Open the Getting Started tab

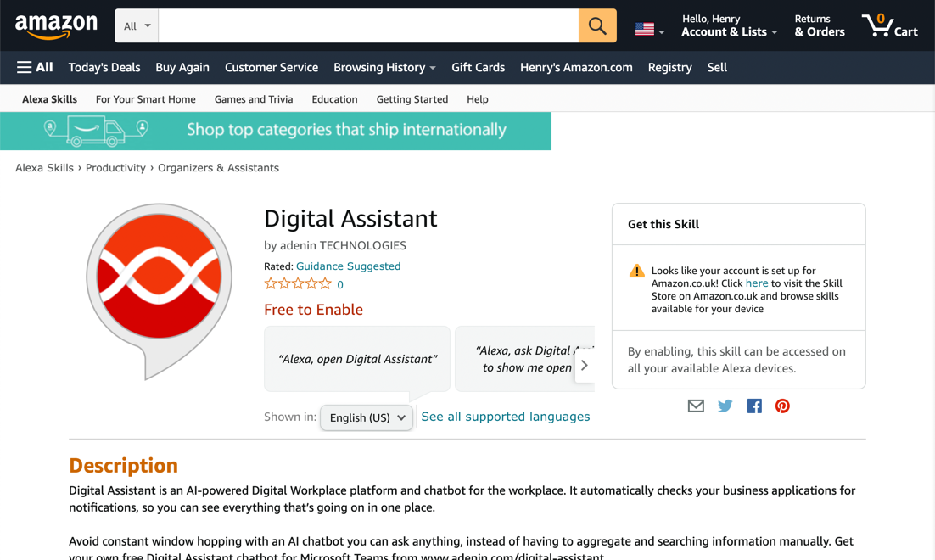412,99
